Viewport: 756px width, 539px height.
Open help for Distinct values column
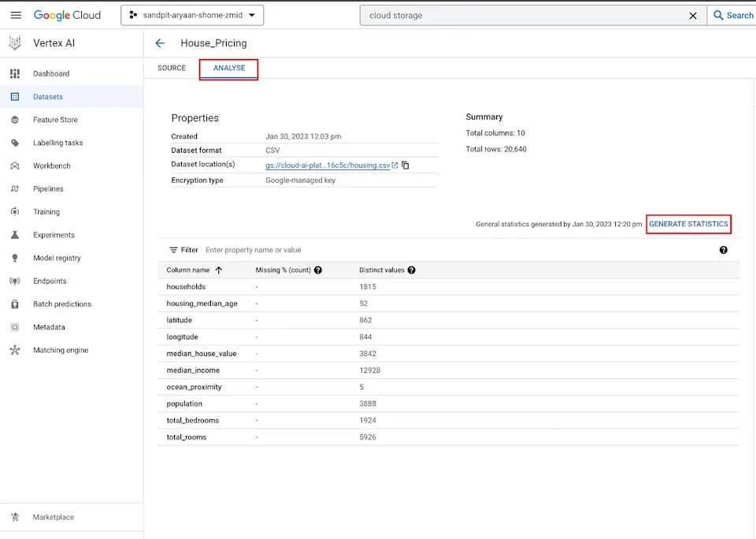point(411,270)
